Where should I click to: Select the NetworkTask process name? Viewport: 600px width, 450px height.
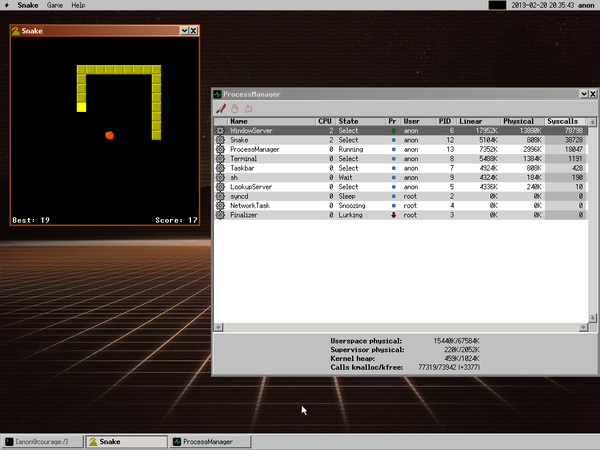249,205
